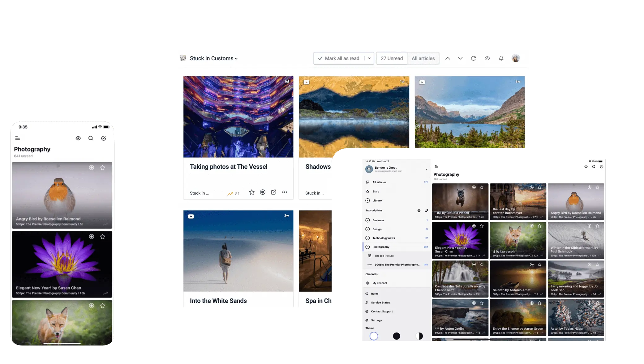The image size is (644, 364).
Task: Open Into the White Sands thumbnail
Action: 238,251
